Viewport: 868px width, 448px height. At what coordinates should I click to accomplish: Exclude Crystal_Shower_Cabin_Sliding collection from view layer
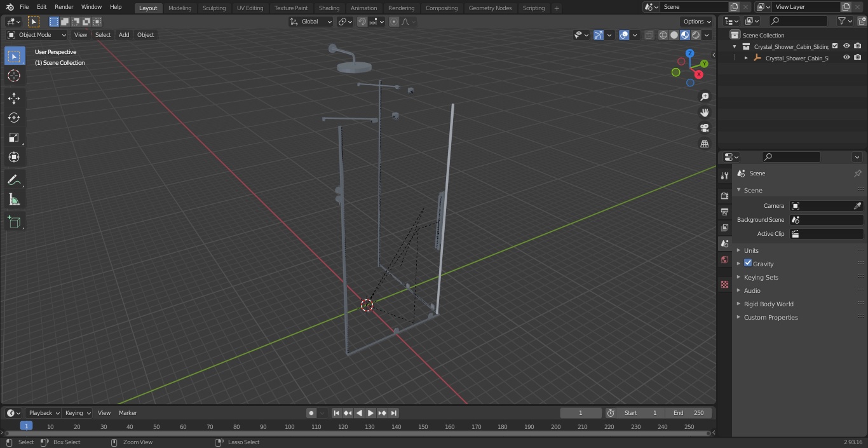(835, 46)
